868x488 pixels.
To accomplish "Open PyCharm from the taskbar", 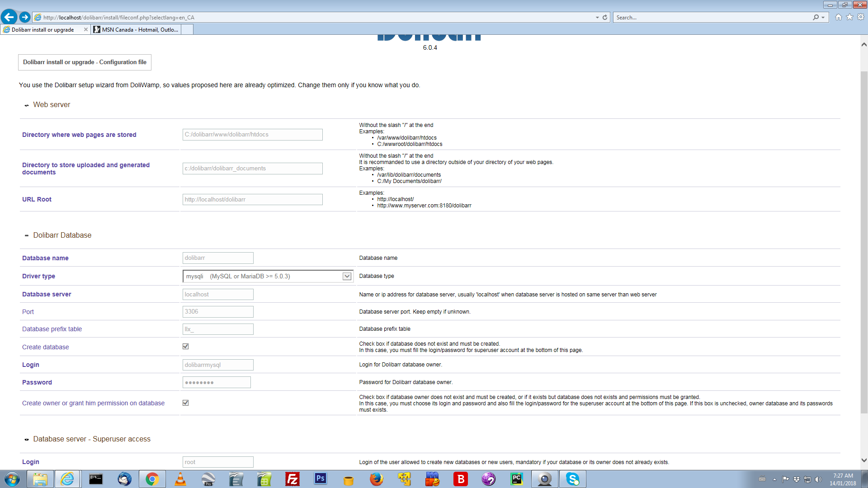I will click(516, 479).
